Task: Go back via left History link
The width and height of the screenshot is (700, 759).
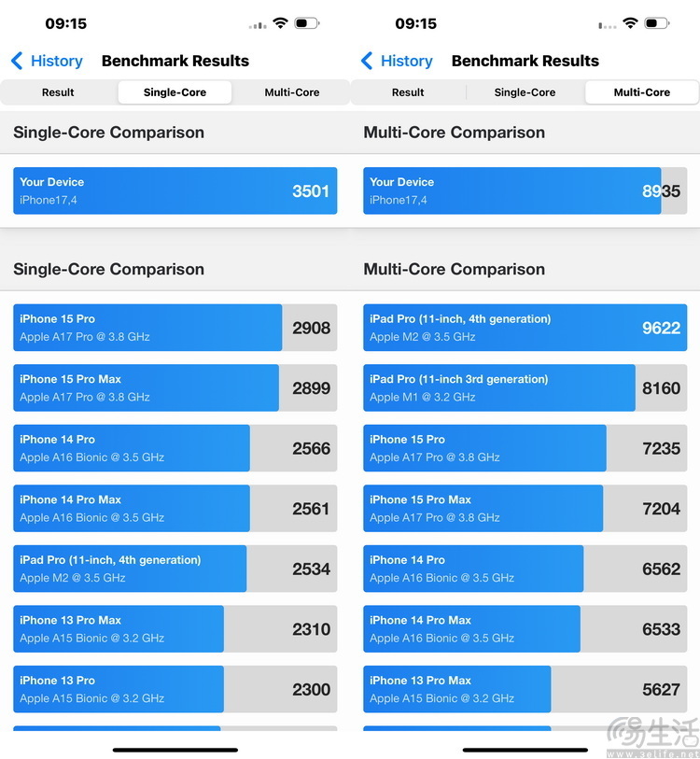Action: click(x=57, y=61)
